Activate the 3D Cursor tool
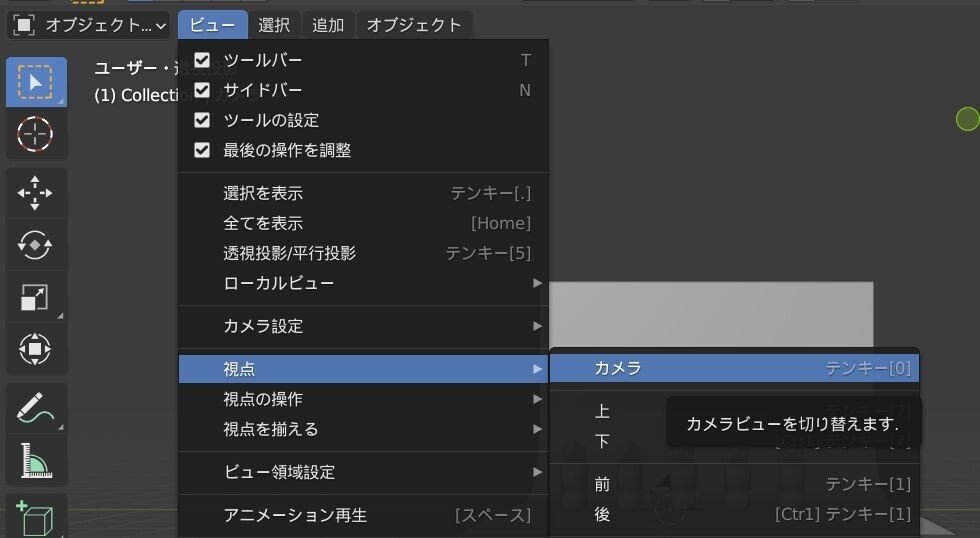This screenshot has width=980, height=538. (x=36, y=134)
